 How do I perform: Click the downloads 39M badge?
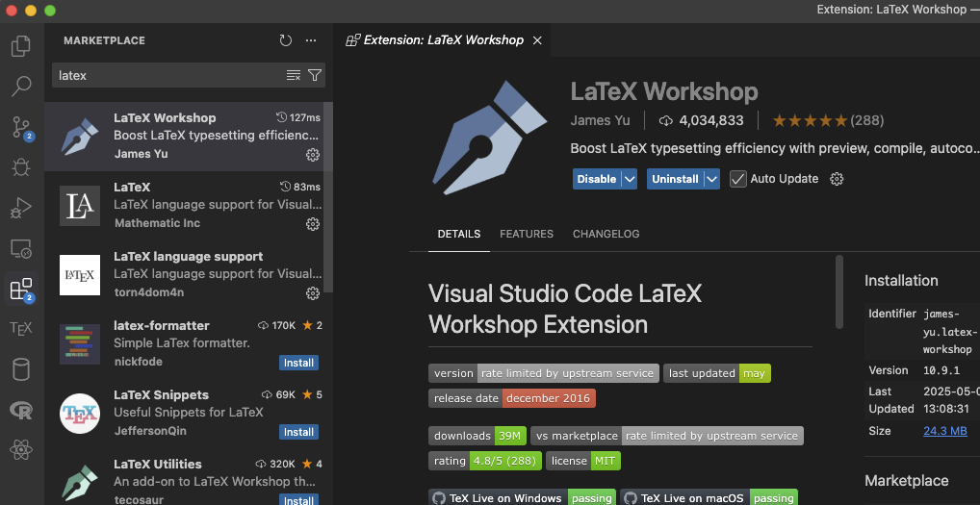point(477,436)
